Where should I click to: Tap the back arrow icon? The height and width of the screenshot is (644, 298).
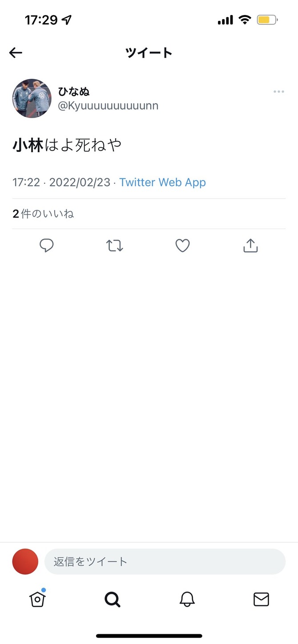pyautogui.click(x=16, y=53)
